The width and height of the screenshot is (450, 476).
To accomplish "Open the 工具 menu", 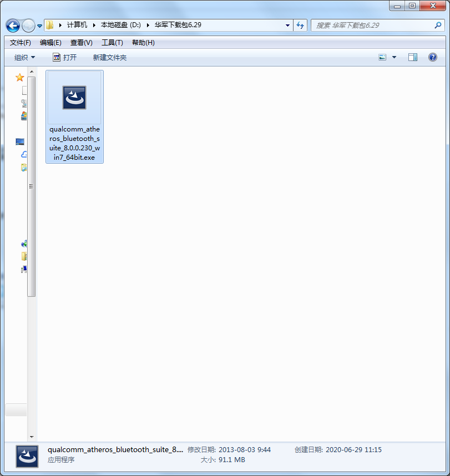I will pyautogui.click(x=110, y=42).
